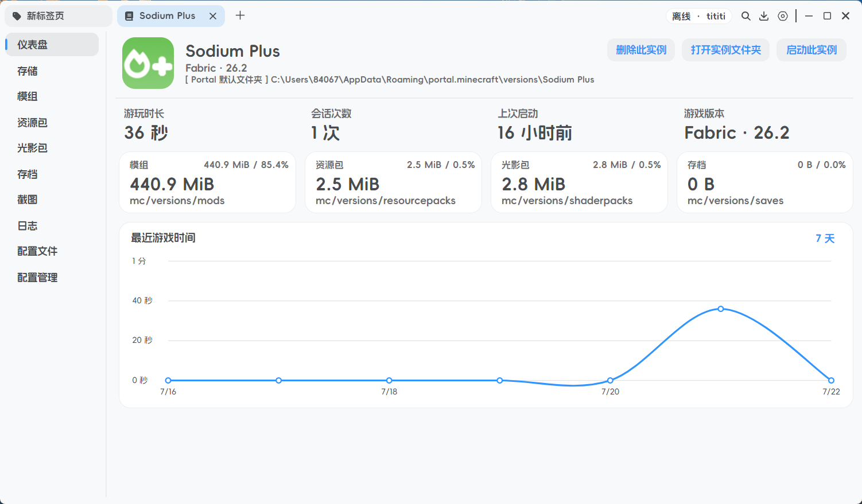Click the search magnifier icon

[745, 16]
